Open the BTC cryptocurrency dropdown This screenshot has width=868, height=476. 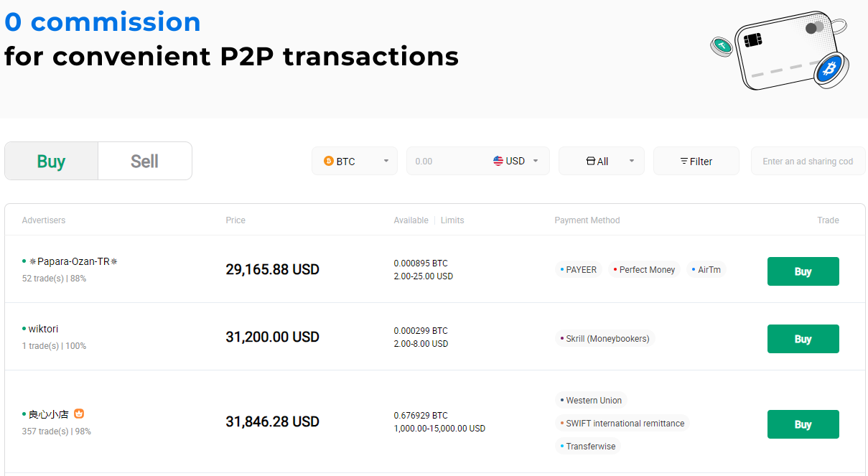tap(355, 161)
